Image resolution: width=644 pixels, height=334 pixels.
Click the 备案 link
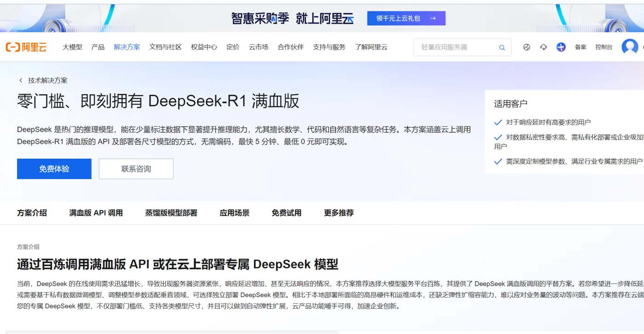point(581,47)
